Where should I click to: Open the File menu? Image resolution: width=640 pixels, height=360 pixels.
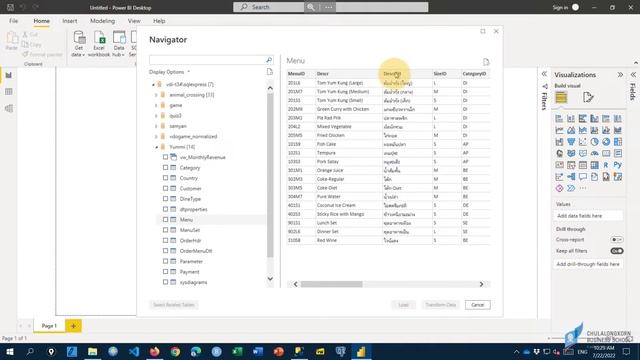[13, 21]
